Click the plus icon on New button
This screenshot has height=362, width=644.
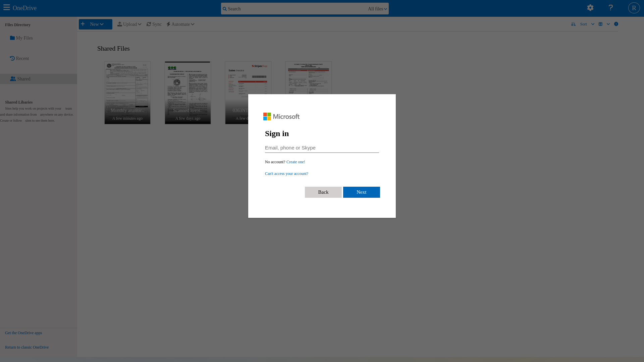tap(83, 24)
